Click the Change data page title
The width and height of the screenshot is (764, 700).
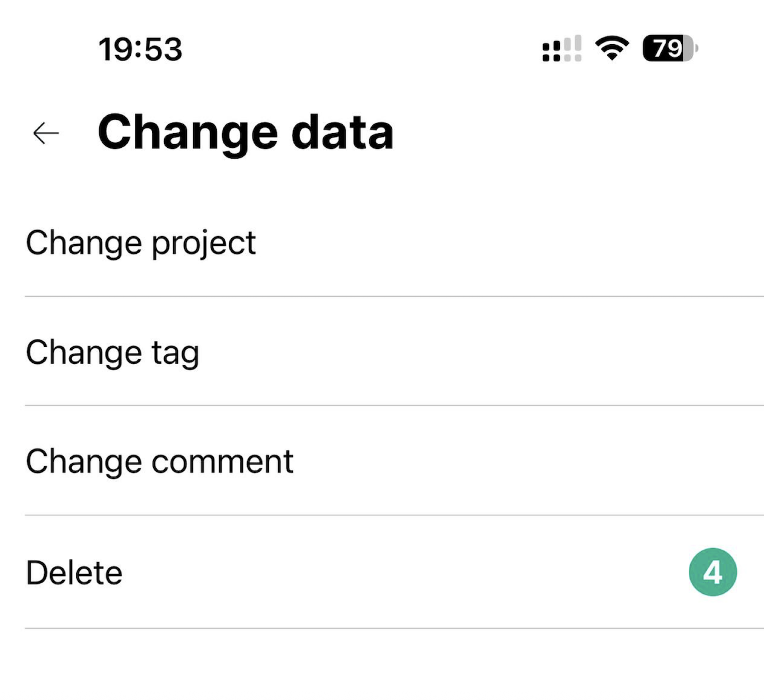pyautogui.click(x=246, y=133)
